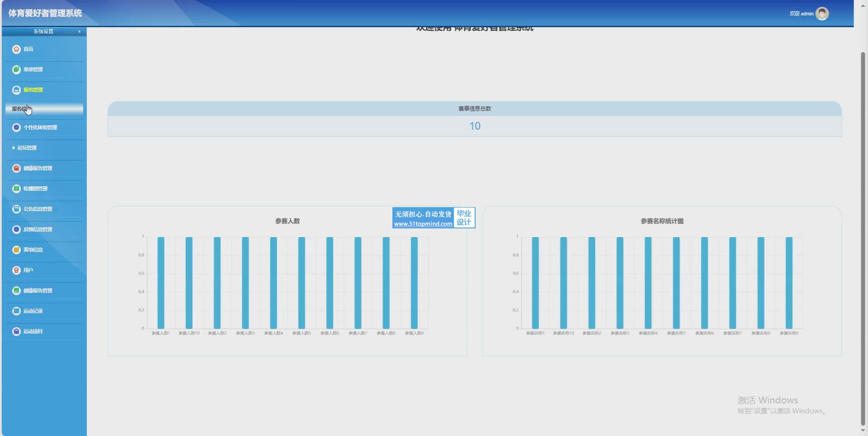Click the 参赛人数1 bar in the chart
Screen dimensions: 868x436
(160, 283)
